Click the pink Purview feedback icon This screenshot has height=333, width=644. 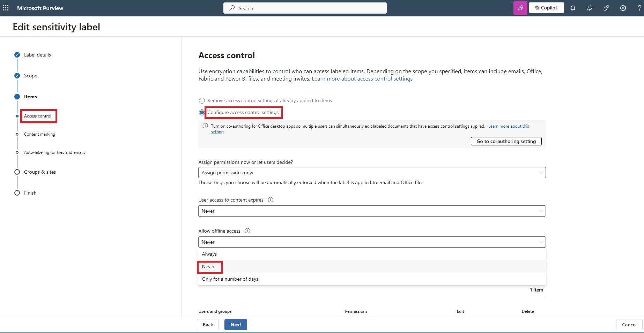point(520,8)
